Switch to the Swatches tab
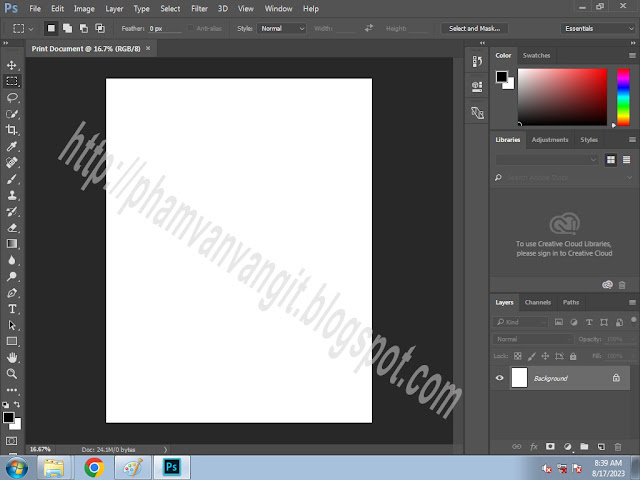Viewport: 640px width, 480px height. pyautogui.click(x=536, y=56)
